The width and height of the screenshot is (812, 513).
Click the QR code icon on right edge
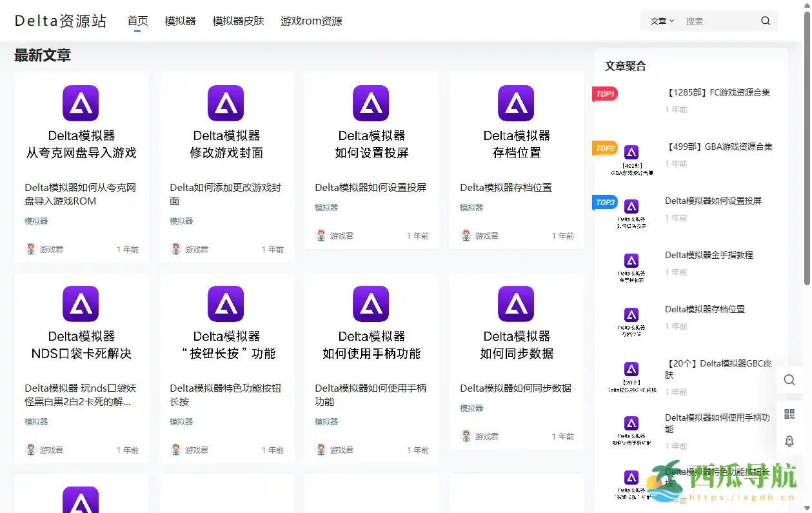789,414
